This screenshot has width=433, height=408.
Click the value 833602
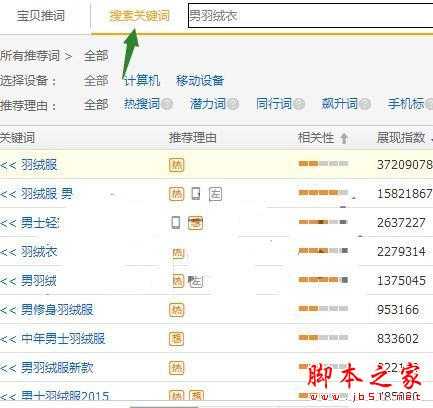click(398, 339)
